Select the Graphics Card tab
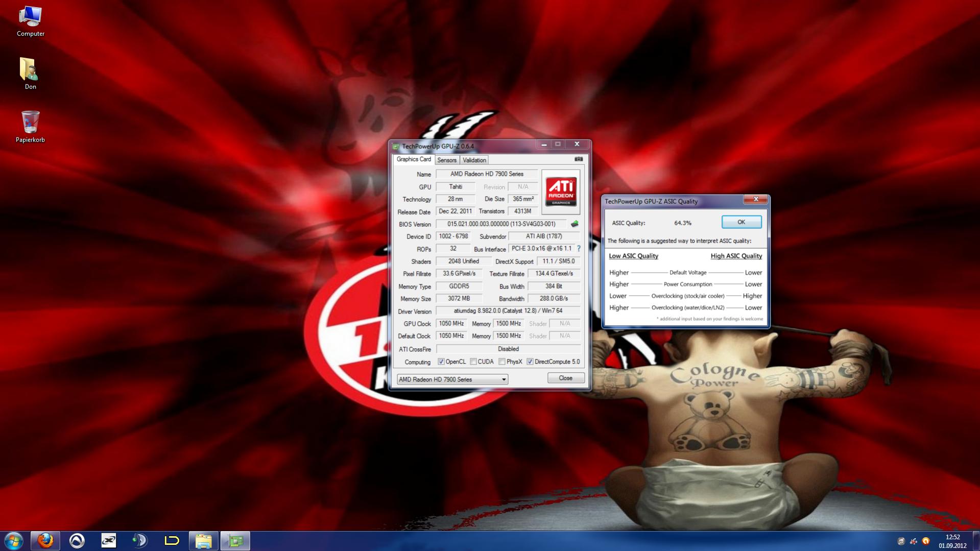Screen dimensions: 980x551 (414, 159)
